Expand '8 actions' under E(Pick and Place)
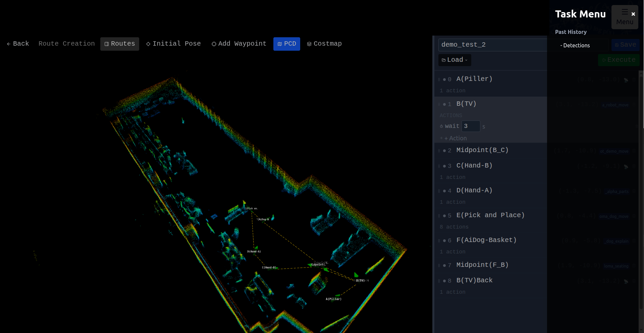 pyautogui.click(x=454, y=227)
